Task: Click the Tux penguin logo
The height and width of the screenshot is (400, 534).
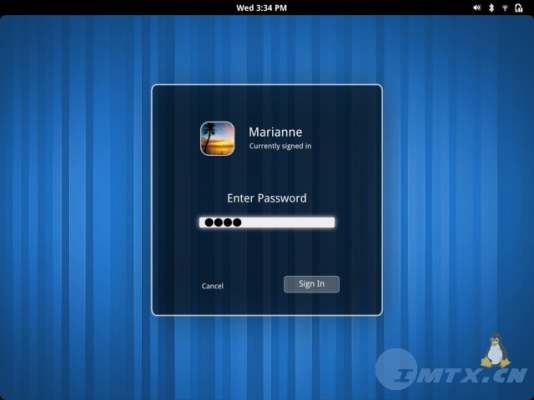Action: (495, 350)
